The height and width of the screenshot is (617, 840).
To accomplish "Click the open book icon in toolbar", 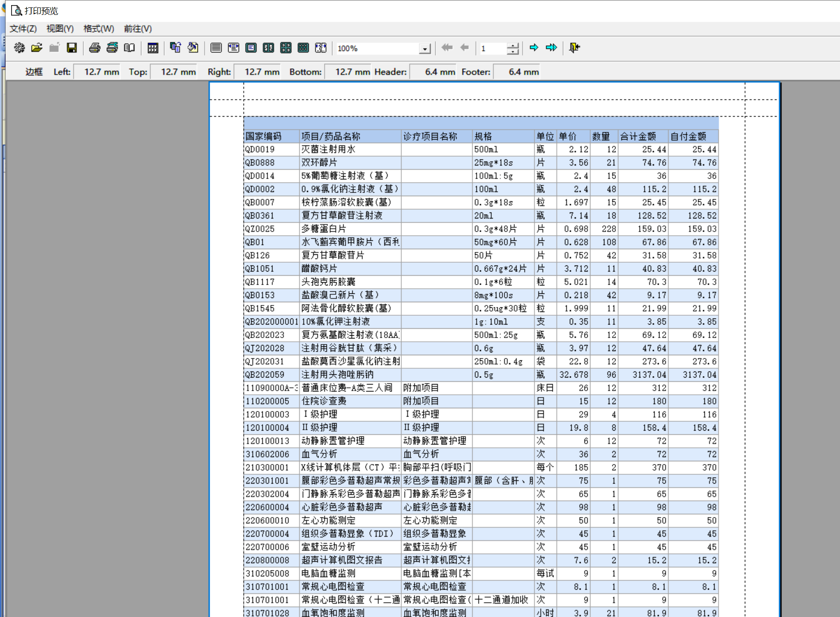I will (x=129, y=48).
